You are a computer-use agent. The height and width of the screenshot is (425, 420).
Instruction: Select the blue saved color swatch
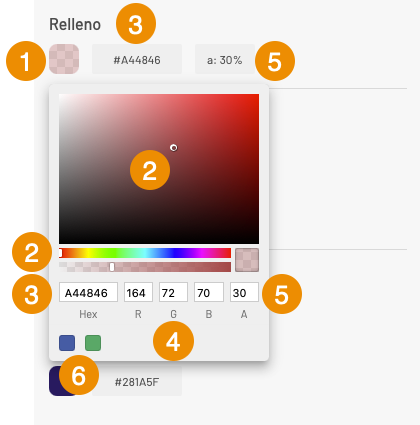pyautogui.click(x=67, y=343)
